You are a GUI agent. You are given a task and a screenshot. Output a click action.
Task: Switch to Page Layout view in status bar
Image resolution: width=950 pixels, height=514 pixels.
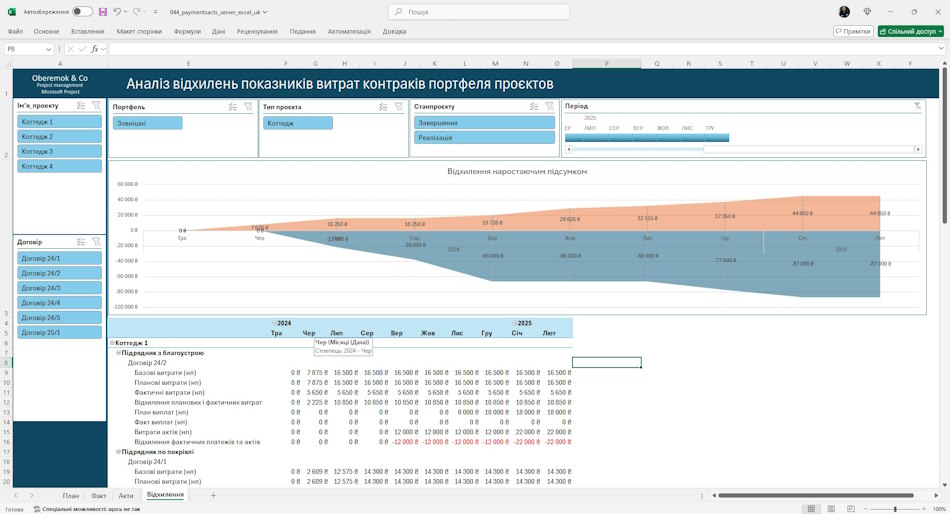coord(831,509)
